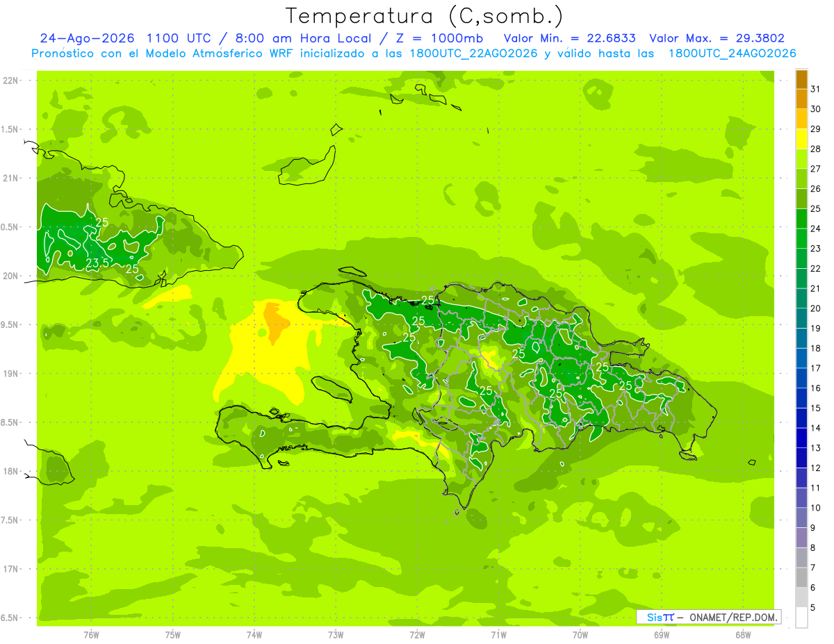Click the orange hot spot west of Haiti
Screen dimensions: 834x644
pyautogui.click(x=276, y=323)
